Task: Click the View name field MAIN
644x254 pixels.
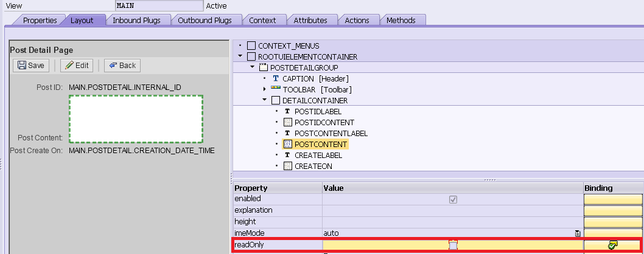Action: pos(159,5)
